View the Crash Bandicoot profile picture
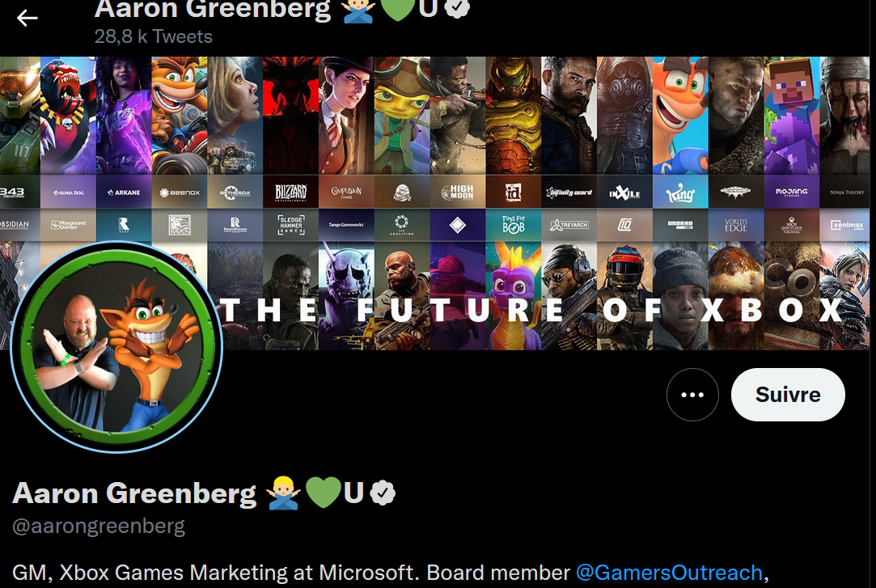 coord(116,347)
